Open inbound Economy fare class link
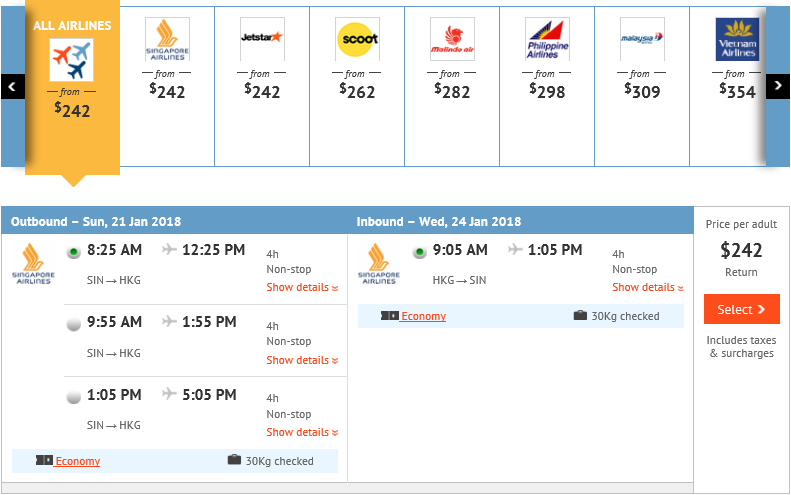 [x=423, y=316]
